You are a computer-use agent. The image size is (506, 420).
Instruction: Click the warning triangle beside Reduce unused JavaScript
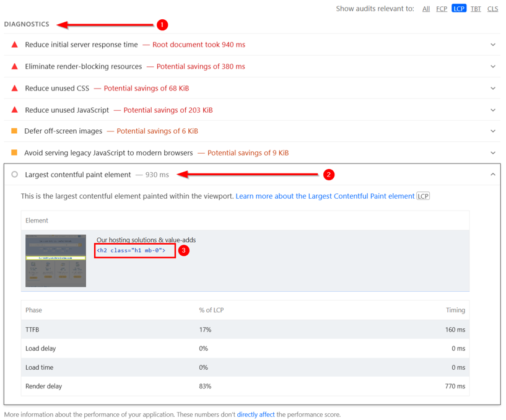point(14,109)
